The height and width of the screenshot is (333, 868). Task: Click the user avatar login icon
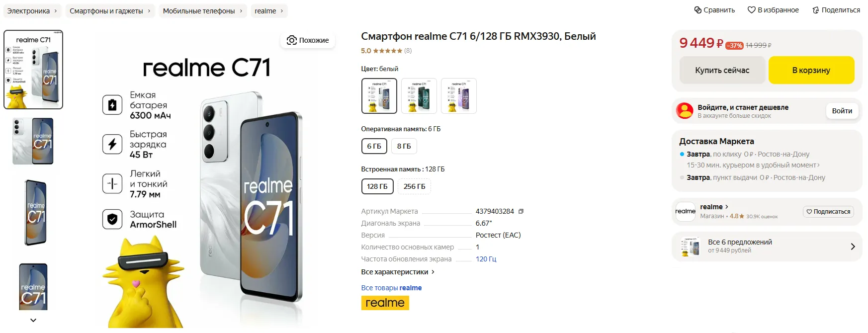pyautogui.click(x=685, y=111)
